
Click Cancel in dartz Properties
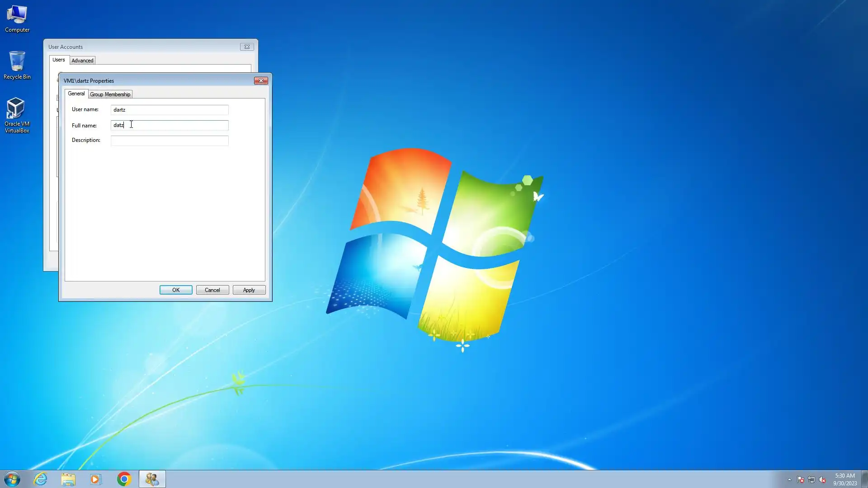212,290
